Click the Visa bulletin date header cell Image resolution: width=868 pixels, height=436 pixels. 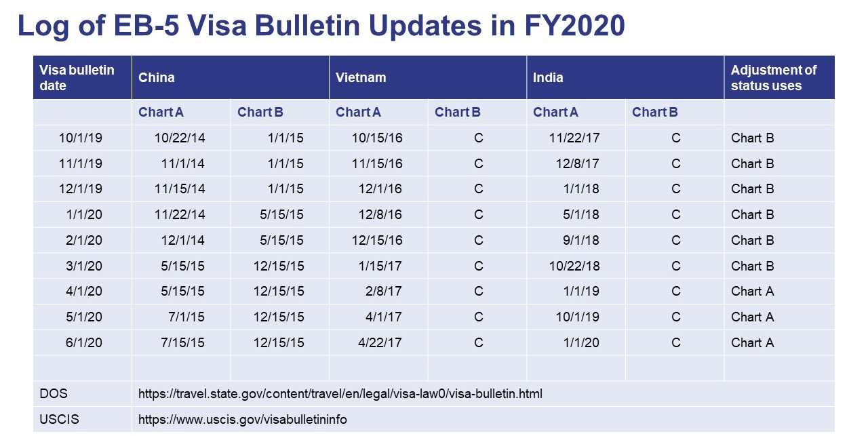coord(77,77)
